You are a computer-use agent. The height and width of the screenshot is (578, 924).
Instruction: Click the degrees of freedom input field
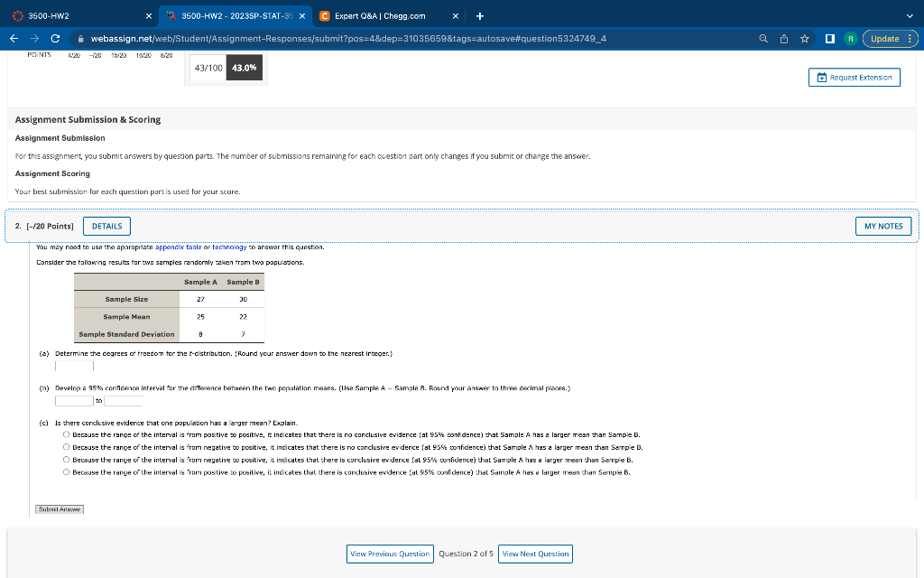(74, 366)
